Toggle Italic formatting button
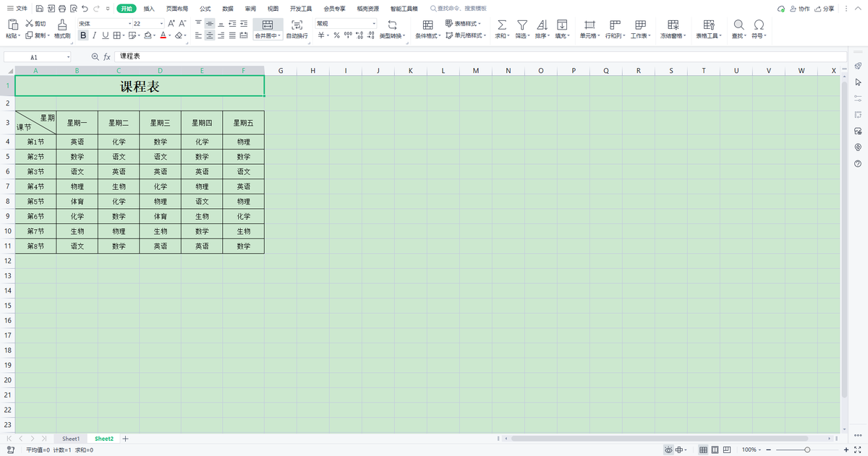 click(95, 35)
